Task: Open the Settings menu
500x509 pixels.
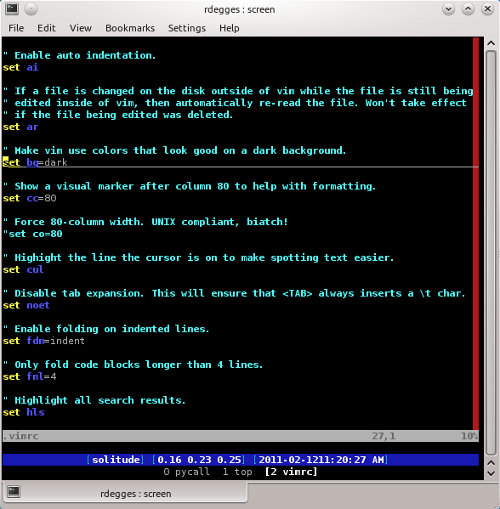Action: point(187,28)
